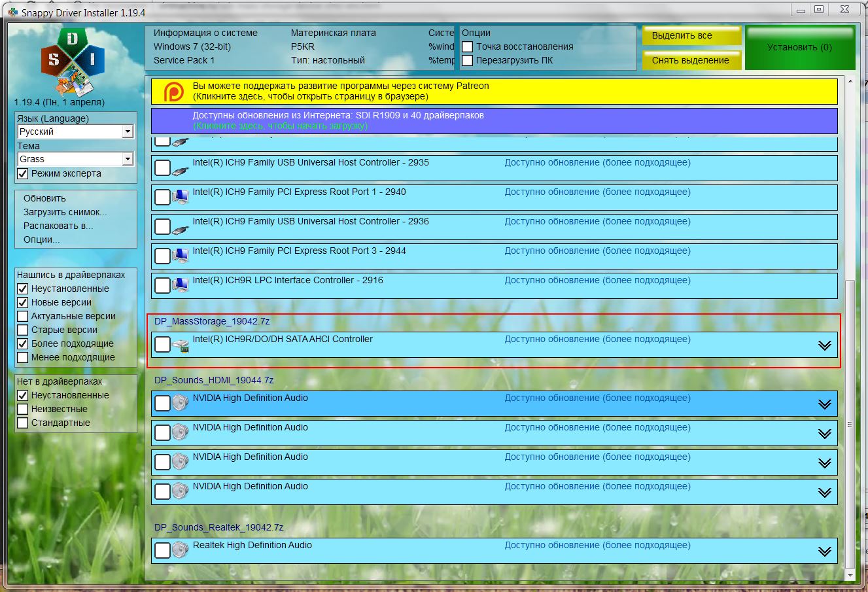
Task: Open the Patreon support banner
Action: (x=494, y=92)
